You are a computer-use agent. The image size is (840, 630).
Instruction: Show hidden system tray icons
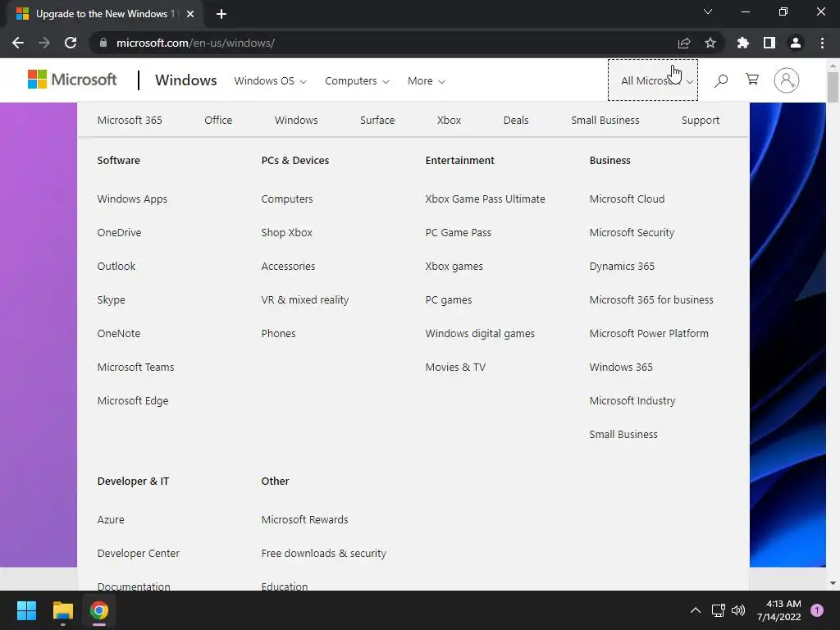coord(696,610)
